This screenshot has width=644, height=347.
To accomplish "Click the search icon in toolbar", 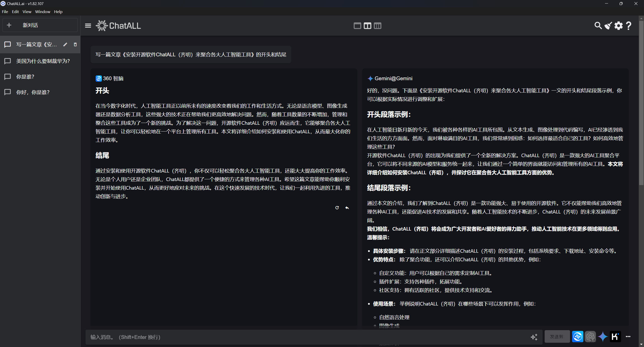I will point(597,26).
